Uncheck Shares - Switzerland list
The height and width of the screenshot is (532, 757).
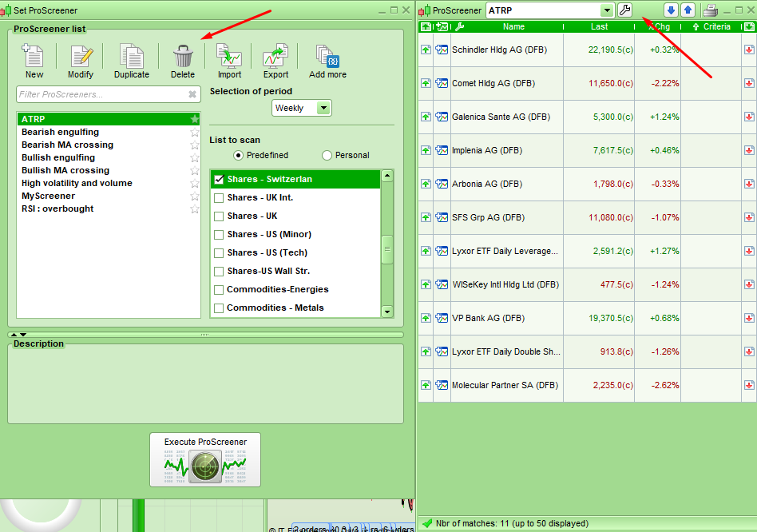pyautogui.click(x=219, y=179)
